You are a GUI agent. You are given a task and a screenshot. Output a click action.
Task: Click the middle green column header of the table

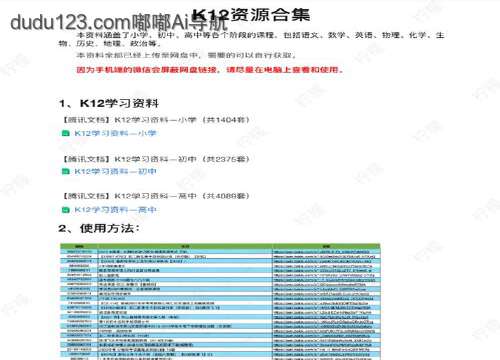click(185, 246)
